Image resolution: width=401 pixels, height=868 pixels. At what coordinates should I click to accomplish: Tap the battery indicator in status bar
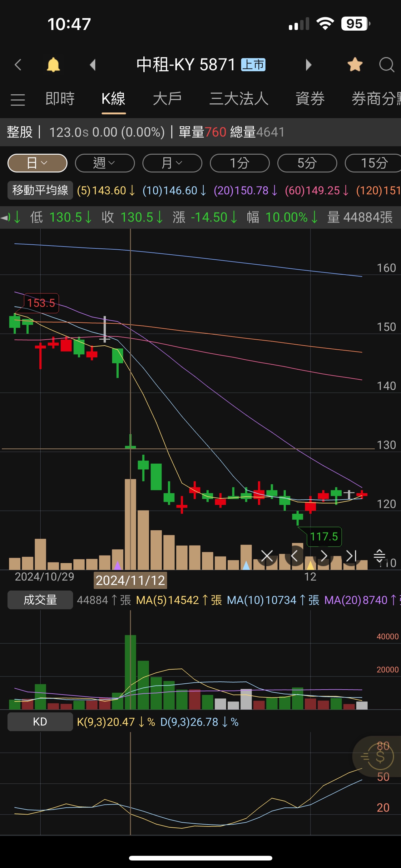pyautogui.click(x=355, y=24)
